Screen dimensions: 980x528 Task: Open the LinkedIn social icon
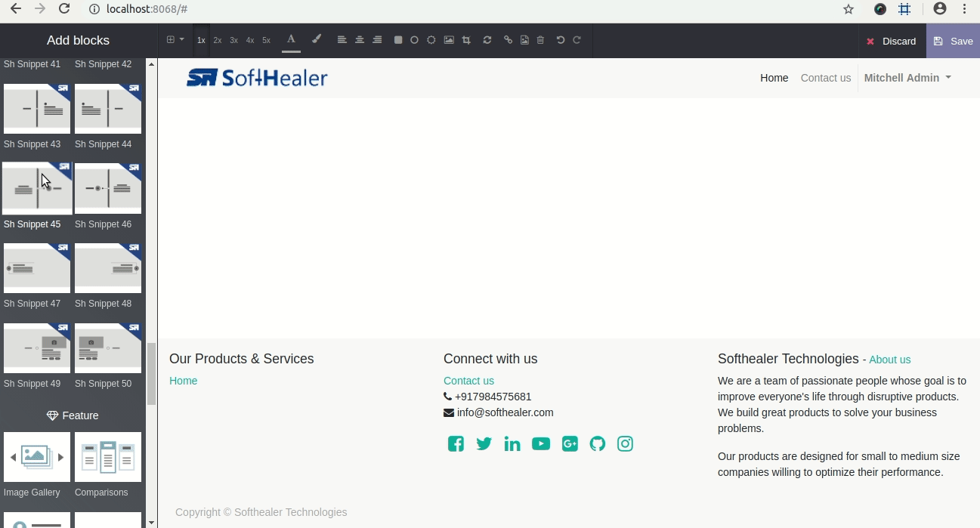pos(512,443)
